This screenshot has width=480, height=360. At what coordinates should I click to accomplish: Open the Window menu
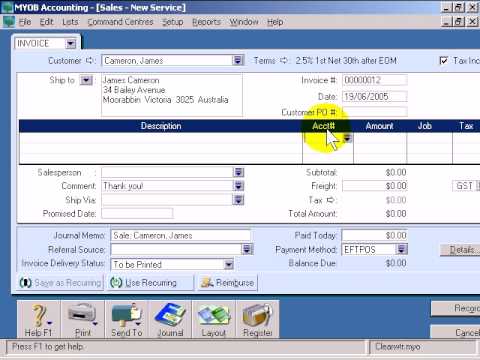(x=244, y=22)
